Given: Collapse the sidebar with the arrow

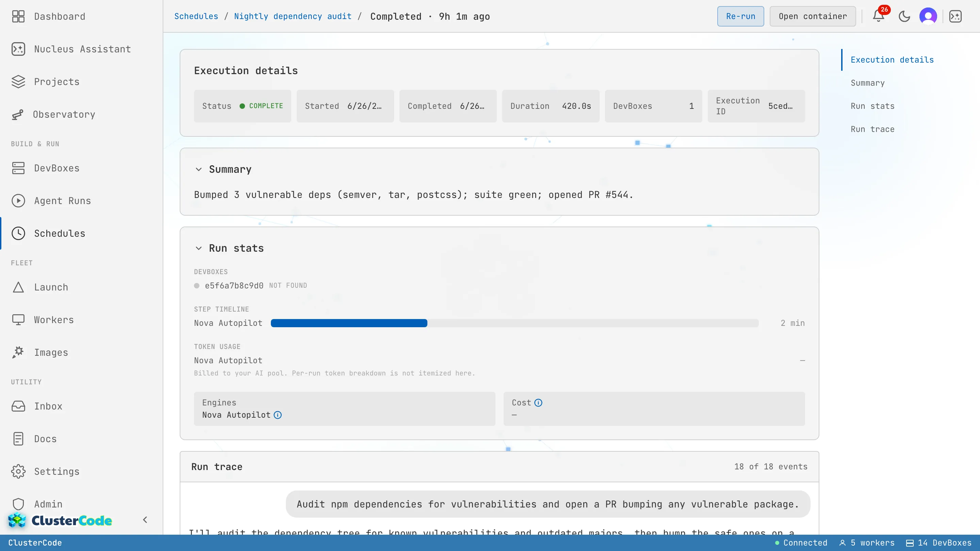Looking at the screenshot, I should (145, 520).
